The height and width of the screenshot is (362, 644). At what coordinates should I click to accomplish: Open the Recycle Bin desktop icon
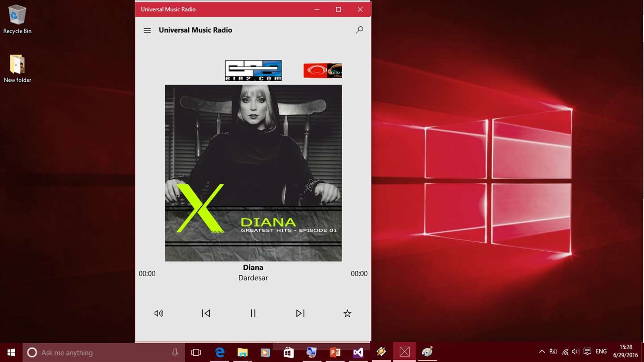click(x=17, y=20)
